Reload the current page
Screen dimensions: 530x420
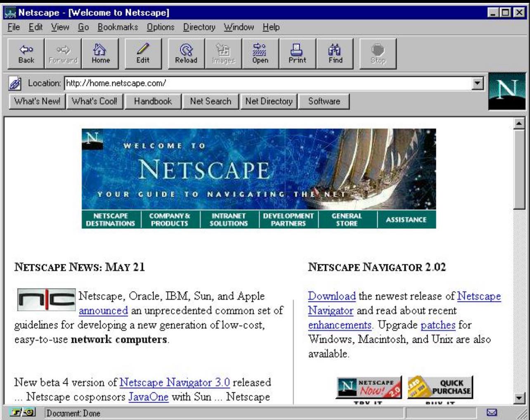(x=186, y=54)
